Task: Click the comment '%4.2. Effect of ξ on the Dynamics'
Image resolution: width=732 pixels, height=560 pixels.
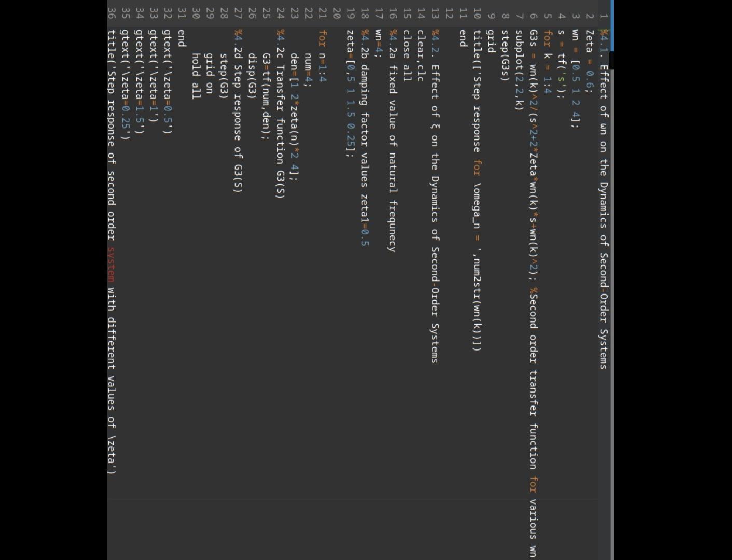Action: (x=435, y=196)
